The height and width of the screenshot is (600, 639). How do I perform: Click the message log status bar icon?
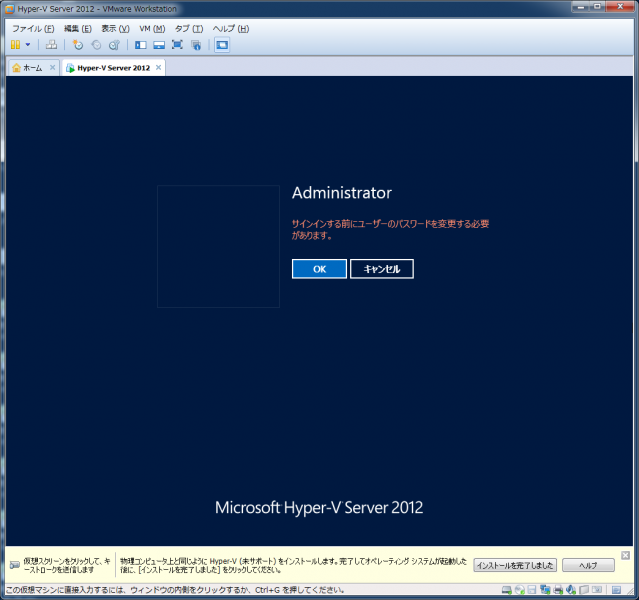tap(616, 590)
